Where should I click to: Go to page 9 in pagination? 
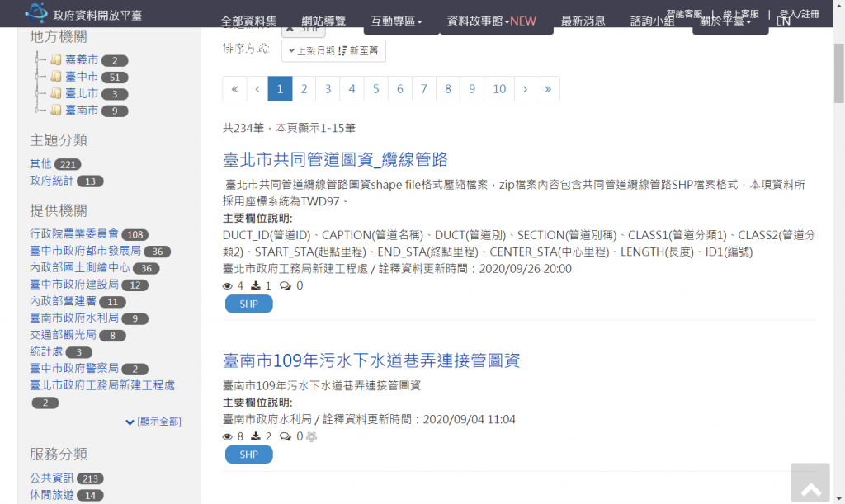coord(471,89)
